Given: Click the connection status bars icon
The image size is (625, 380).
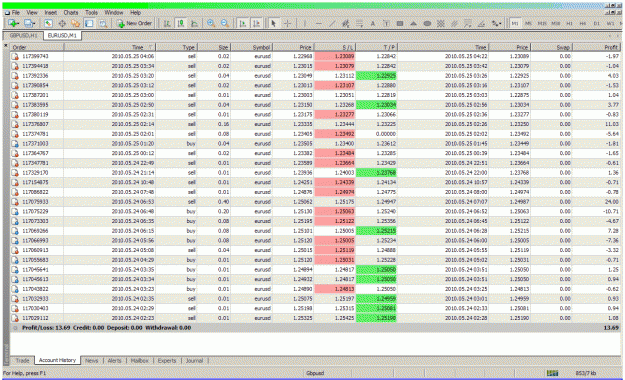Looking at the screenshot, I should point(552,373).
